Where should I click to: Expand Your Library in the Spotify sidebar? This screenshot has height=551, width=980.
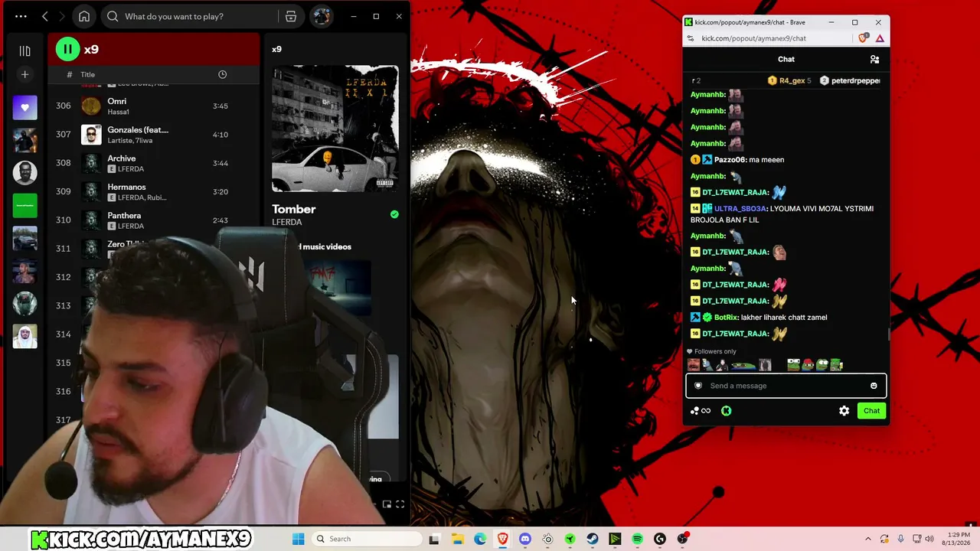(24, 51)
